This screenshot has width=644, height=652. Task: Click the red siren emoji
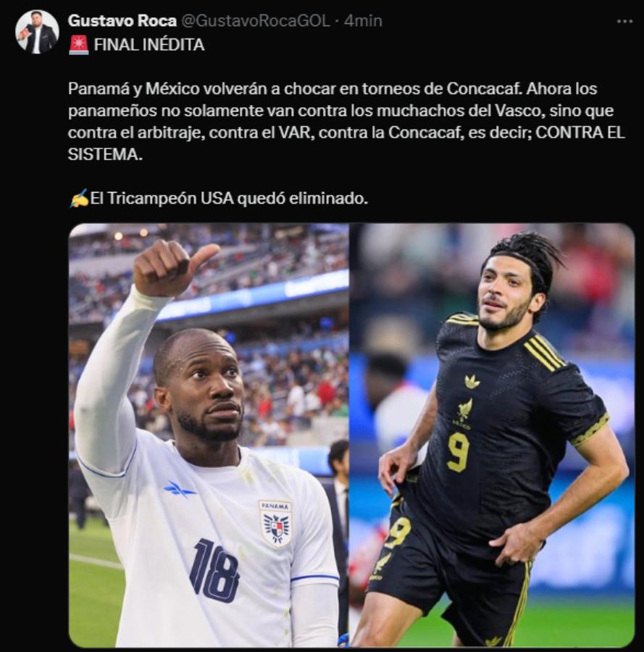78,45
